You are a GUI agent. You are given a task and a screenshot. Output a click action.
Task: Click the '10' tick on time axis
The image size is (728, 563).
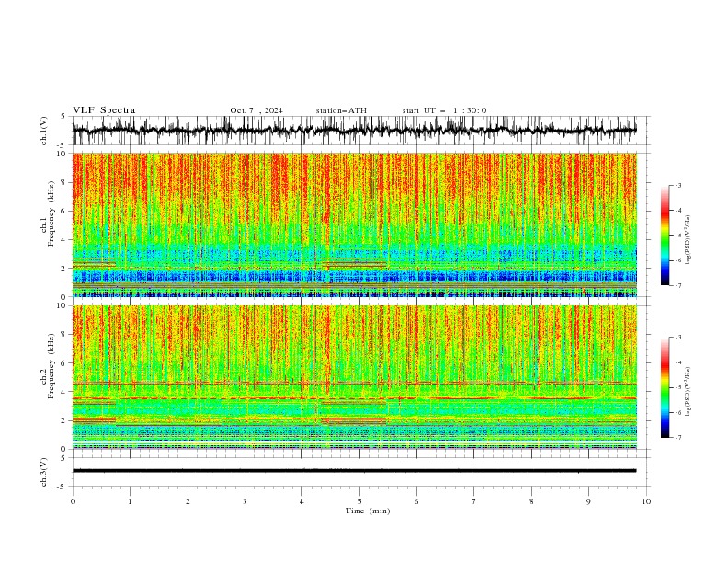(646, 501)
